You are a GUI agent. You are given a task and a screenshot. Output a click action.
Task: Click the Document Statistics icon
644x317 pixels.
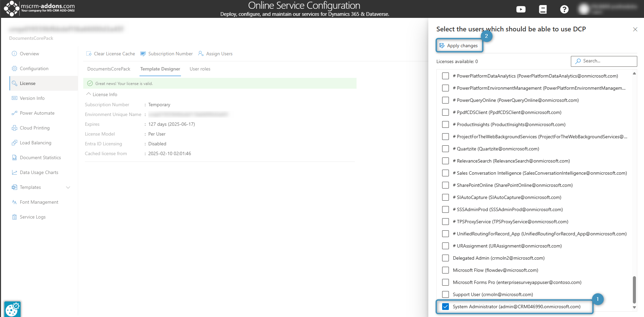[x=14, y=157]
